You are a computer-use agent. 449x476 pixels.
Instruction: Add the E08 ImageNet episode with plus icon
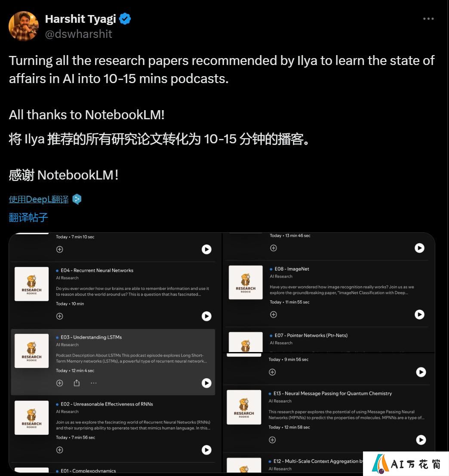274,315
